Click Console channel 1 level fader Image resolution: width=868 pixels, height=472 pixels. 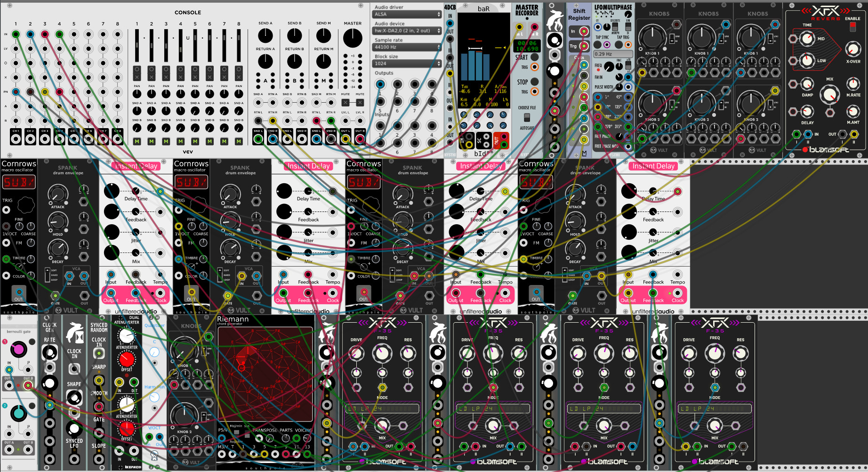coord(137,46)
